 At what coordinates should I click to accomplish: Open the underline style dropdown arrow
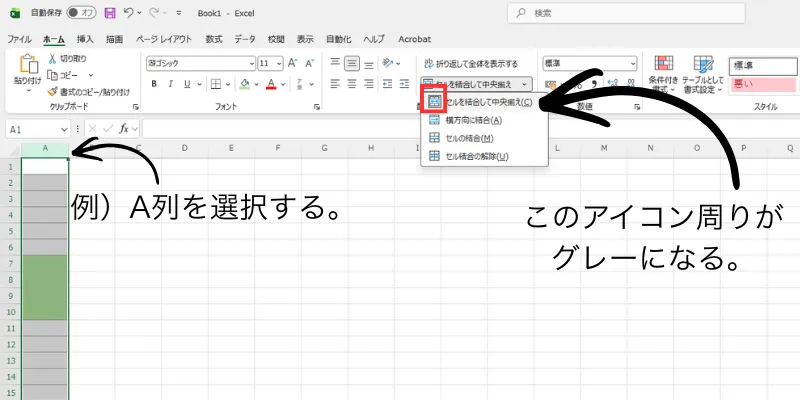199,84
